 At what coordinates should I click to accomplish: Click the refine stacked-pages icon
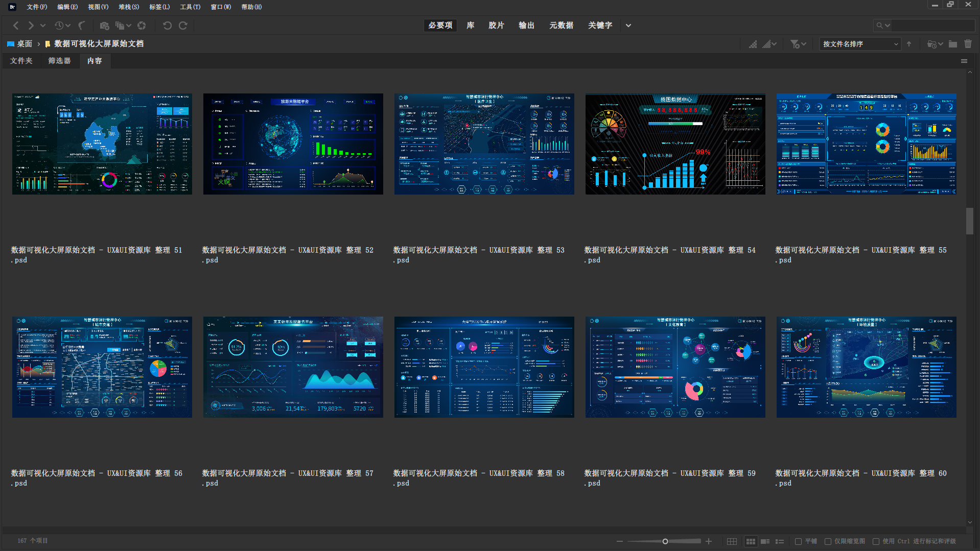120,26
